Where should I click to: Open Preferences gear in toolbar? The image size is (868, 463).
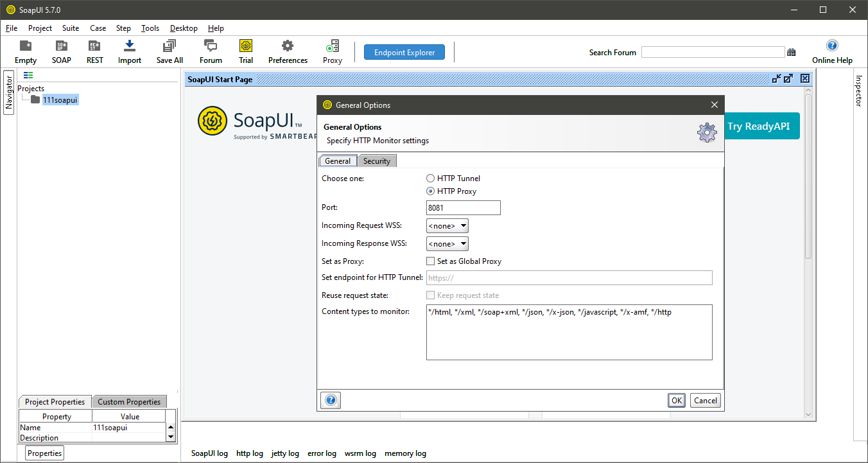coord(288,51)
